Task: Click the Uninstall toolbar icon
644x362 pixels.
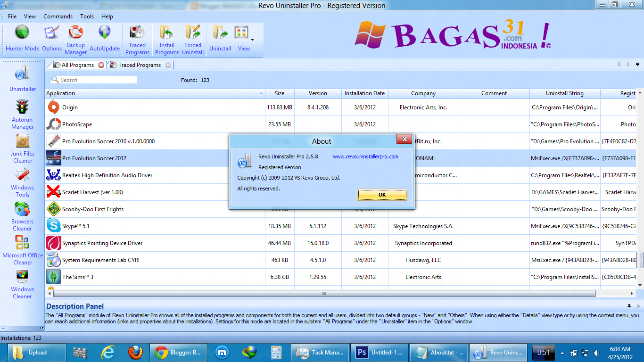Action: tap(220, 33)
